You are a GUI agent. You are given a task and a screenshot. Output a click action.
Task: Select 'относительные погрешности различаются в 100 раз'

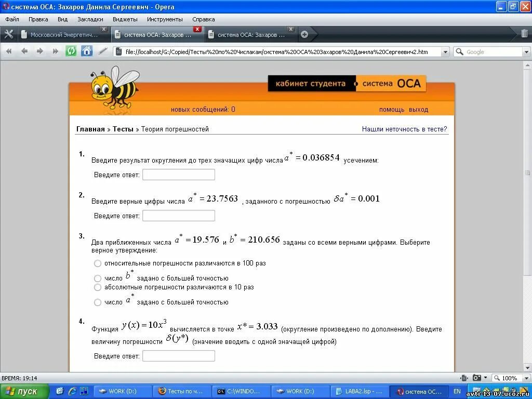coord(98,263)
